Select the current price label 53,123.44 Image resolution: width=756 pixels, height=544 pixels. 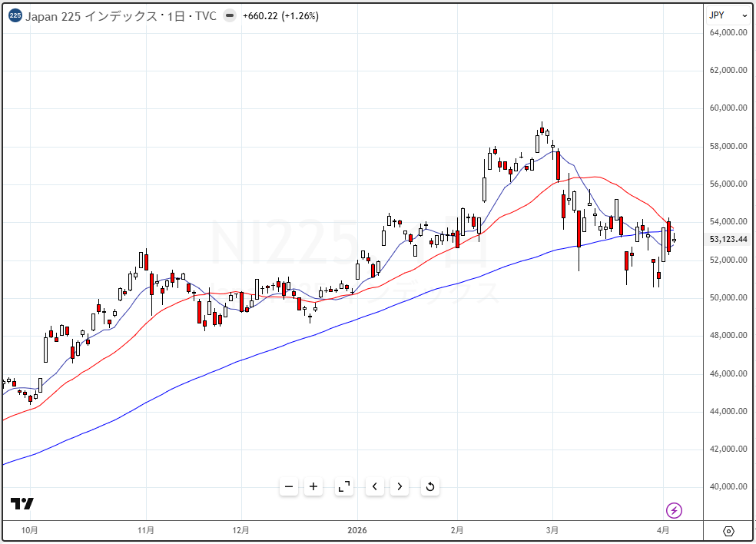coord(728,239)
